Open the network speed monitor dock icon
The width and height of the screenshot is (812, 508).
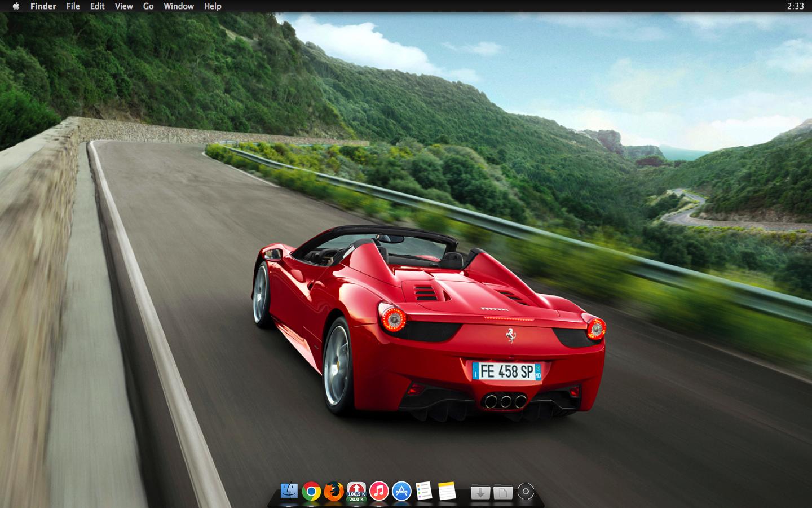(356, 492)
